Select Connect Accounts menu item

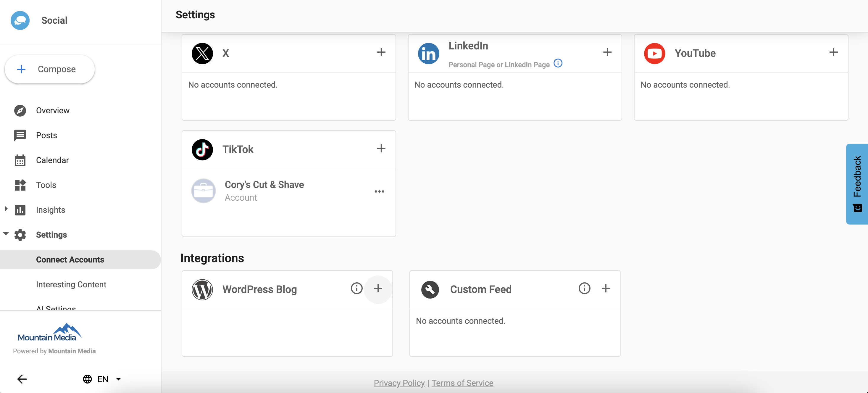pos(80,260)
